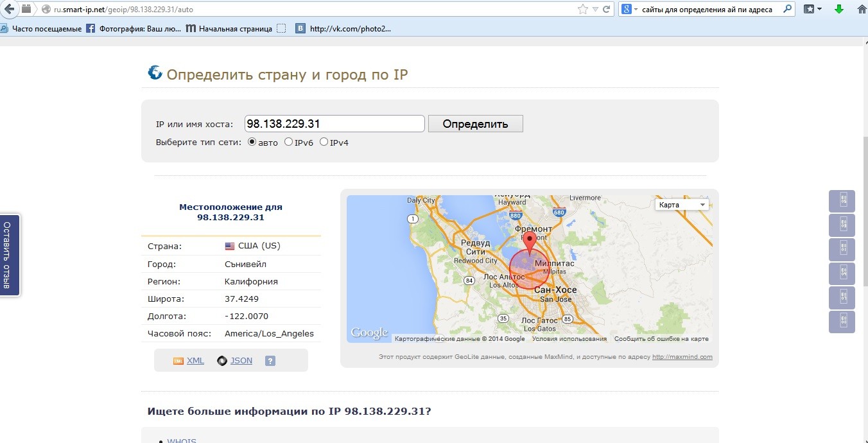This screenshot has width=868, height=443.
Task: Click the 'Фремонт' label on the map
Action: (533, 229)
